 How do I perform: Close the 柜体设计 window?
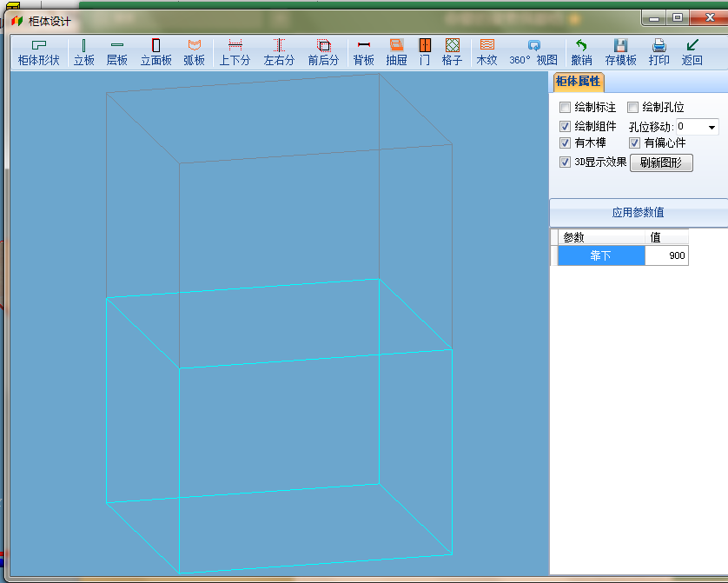tap(710, 17)
